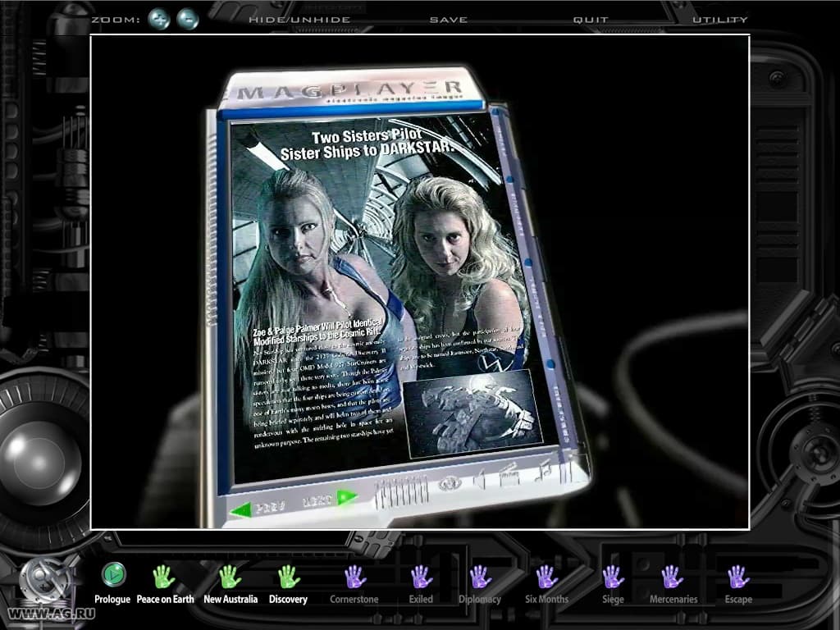Open the SAVE menu

pyautogui.click(x=449, y=20)
